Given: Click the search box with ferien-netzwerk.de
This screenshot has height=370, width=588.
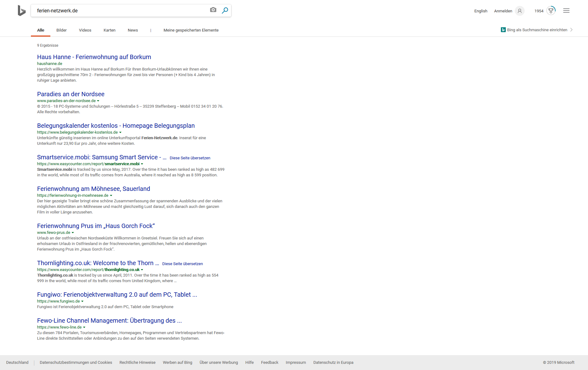Looking at the screenshot, I should [121, 11].
